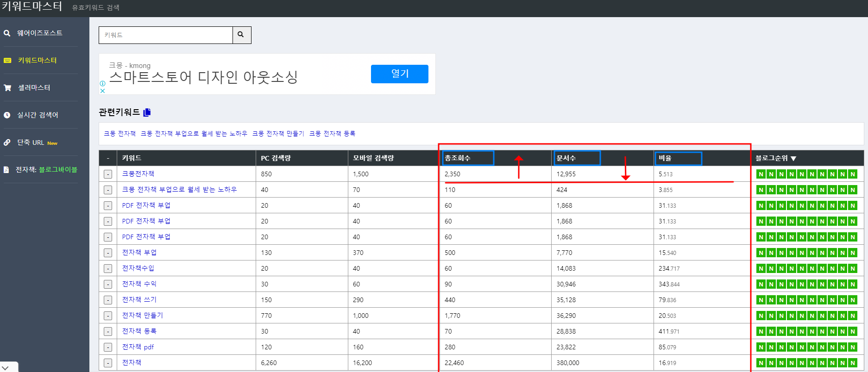Image resolution: width=868 pixels, height=372 pixels.
Task: Click the ad info icon
Action: click(103, 84)
